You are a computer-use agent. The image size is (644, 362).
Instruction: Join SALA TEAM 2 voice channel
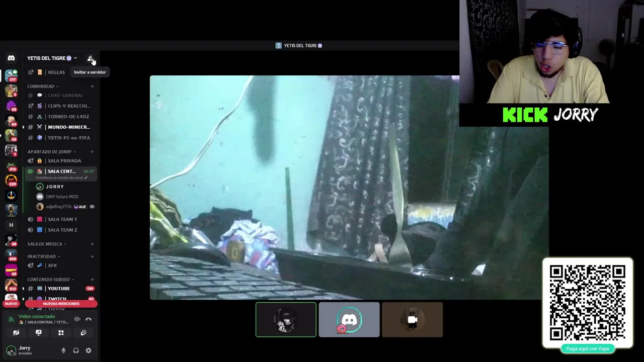tap(60, 230)
